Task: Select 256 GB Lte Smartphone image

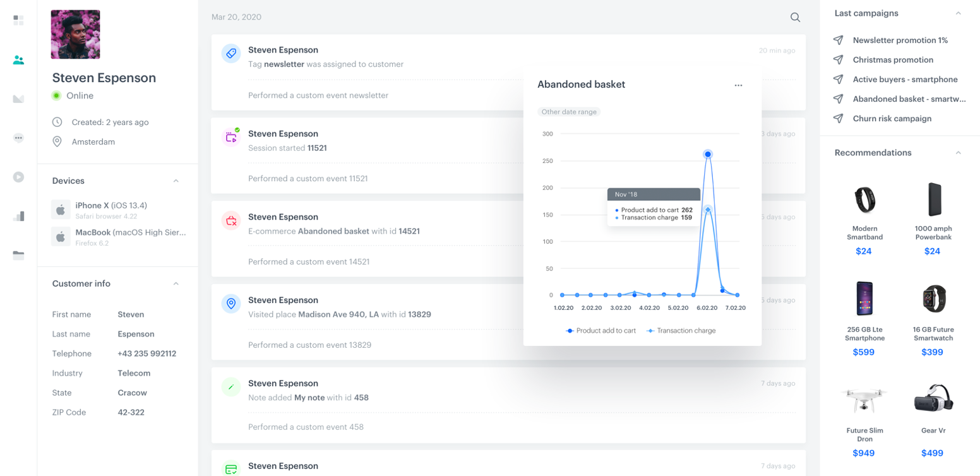Action: (864, 299)
